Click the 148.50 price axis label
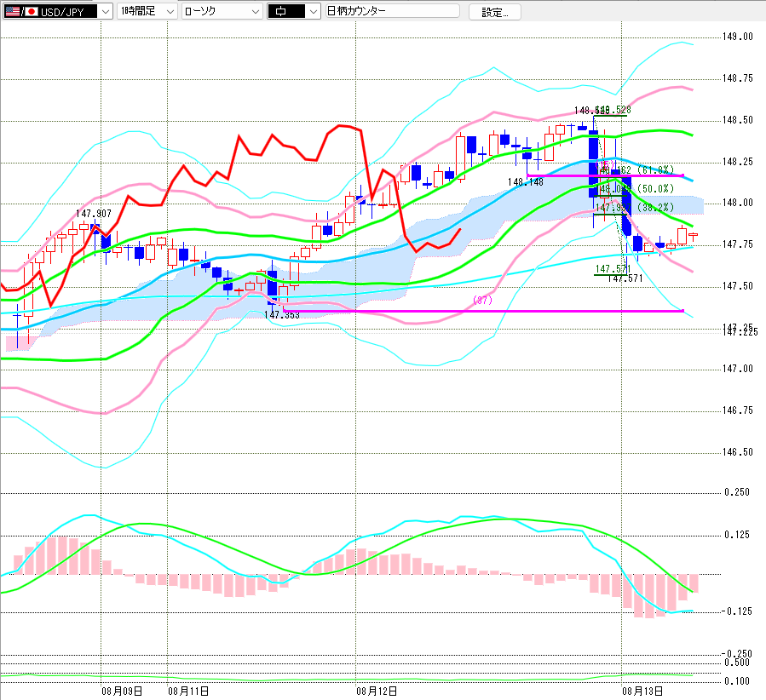Image resolution: width=766 pixels, height=700 pixels. coord(738,119)
